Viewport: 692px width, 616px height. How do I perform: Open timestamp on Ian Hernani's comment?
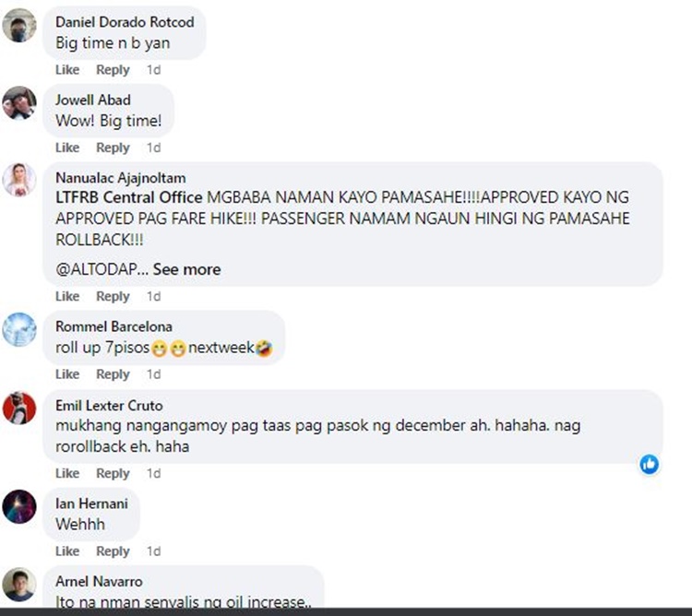(153, 551)
